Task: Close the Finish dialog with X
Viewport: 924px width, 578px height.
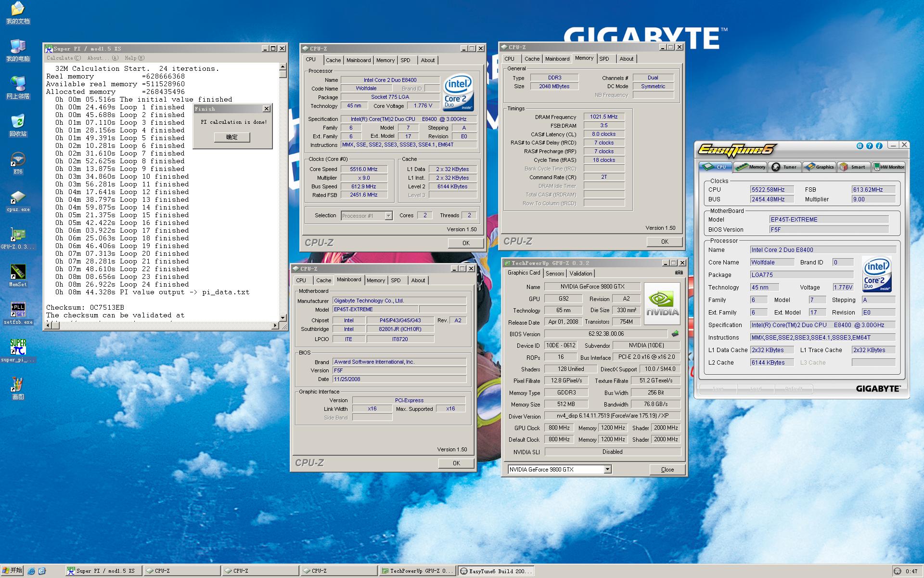Action: [266, 109]
